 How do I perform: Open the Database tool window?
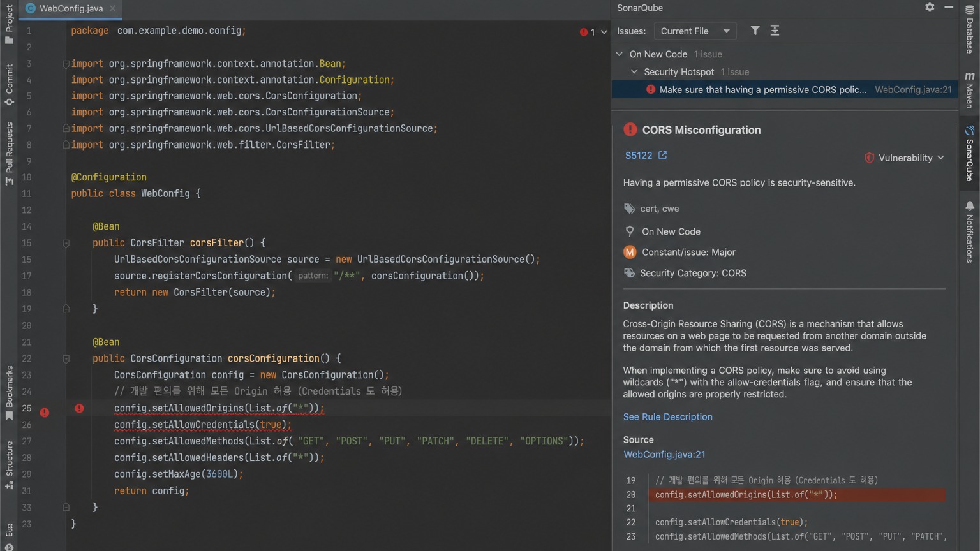969,29
